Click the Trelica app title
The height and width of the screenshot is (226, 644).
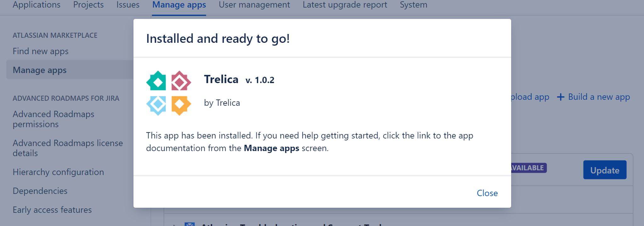[221, 79]
